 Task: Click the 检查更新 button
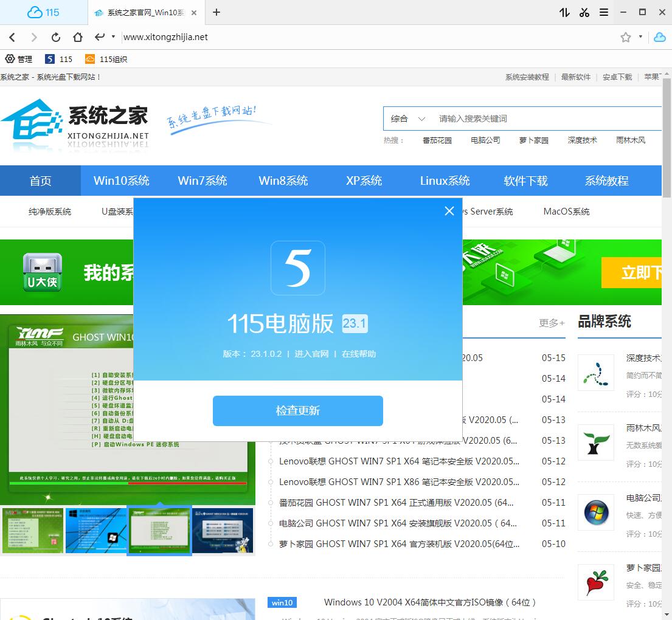[297, 411]
